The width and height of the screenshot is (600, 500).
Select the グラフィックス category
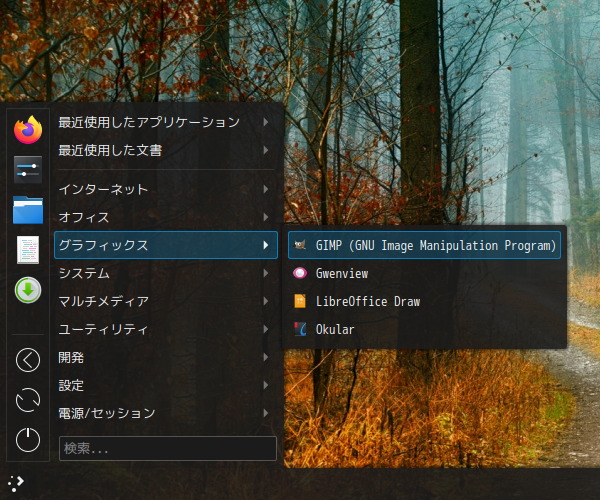click(x=166, y=245)
